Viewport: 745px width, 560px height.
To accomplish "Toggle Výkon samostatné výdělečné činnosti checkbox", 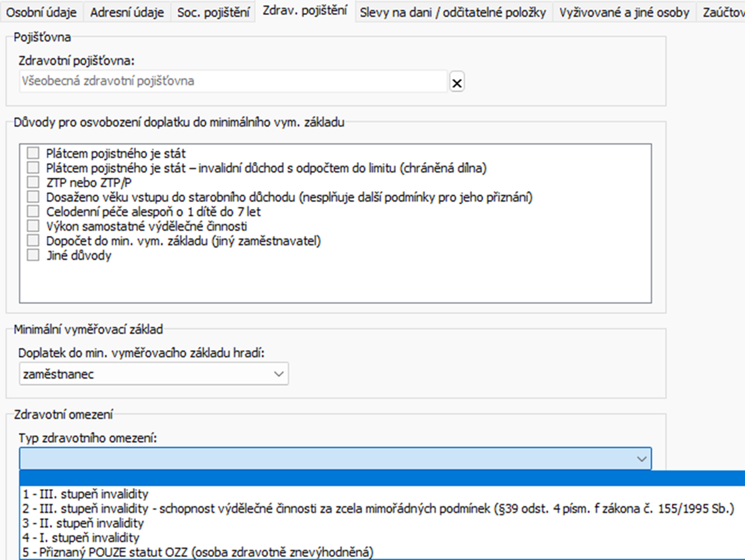I will 33,227.
